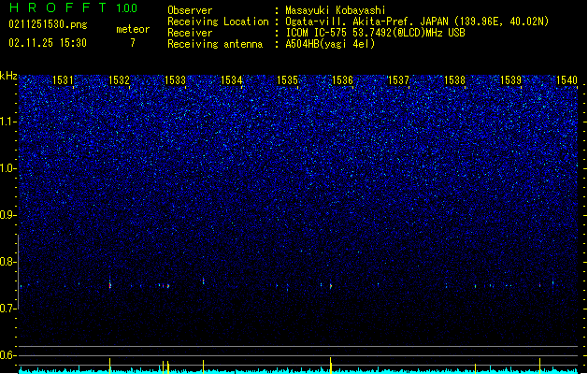Click the gray detection range bar beside the frequency axis
This screenshot has width=588, height=374.
(x=18, y=271)
